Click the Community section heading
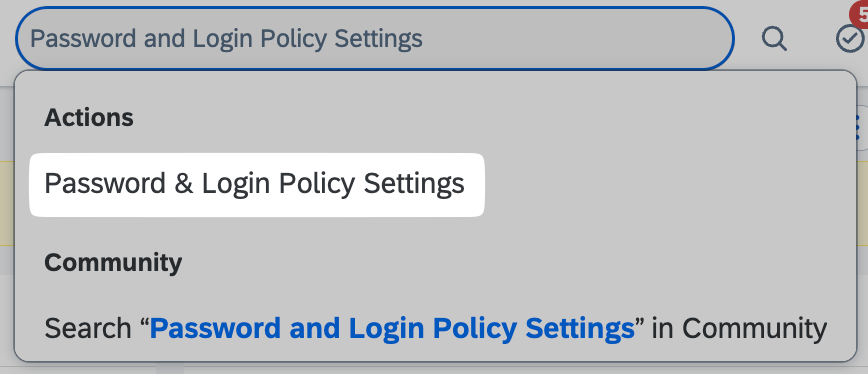868x374 pixels. pyautogui.click(x=113, y=262)
